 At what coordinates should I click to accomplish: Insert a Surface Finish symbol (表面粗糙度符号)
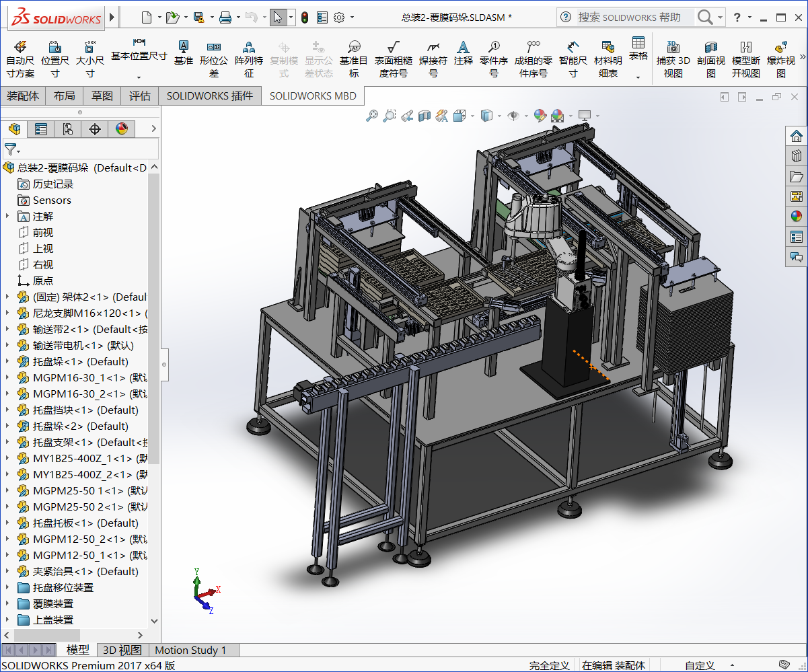[393, 59]
